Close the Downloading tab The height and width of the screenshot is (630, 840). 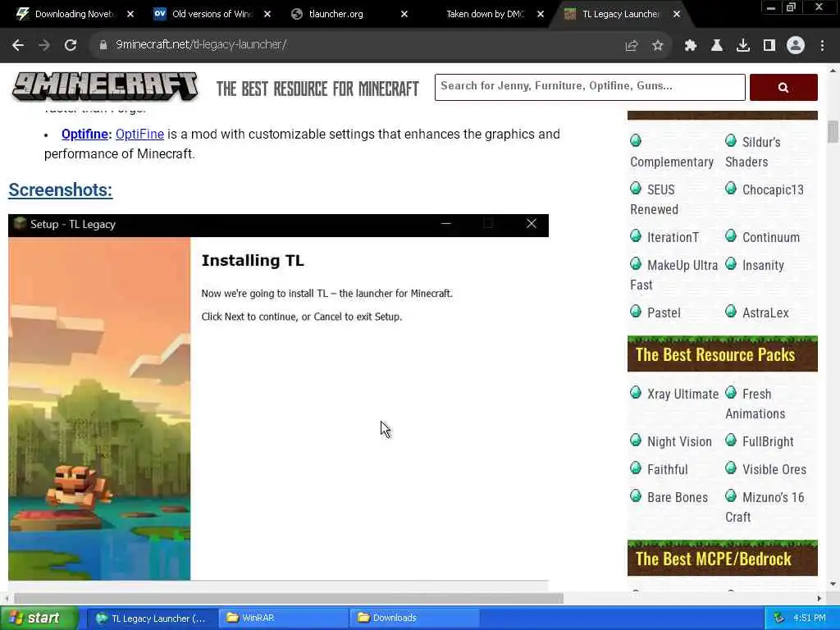130,14
